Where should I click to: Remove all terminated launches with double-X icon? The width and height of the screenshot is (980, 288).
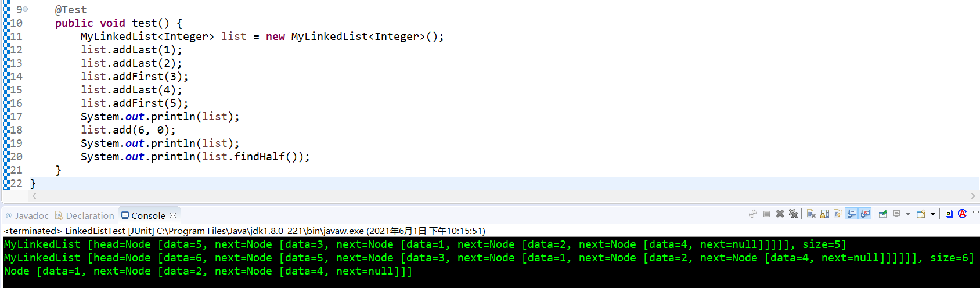point(793,214)
